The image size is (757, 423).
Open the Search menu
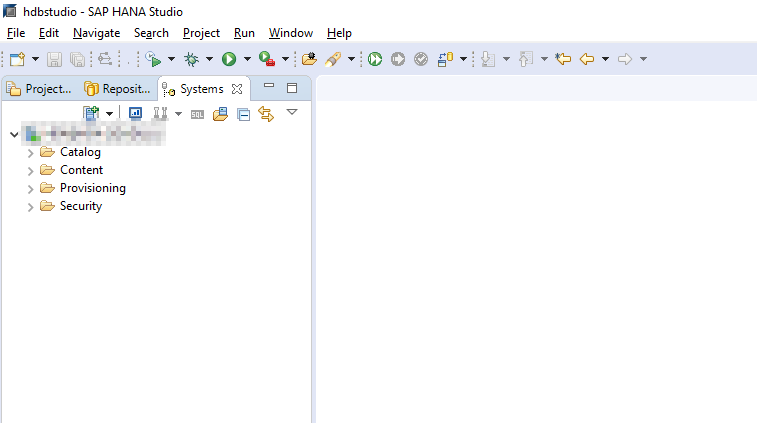pyautogui.click(x=151, y=33)
